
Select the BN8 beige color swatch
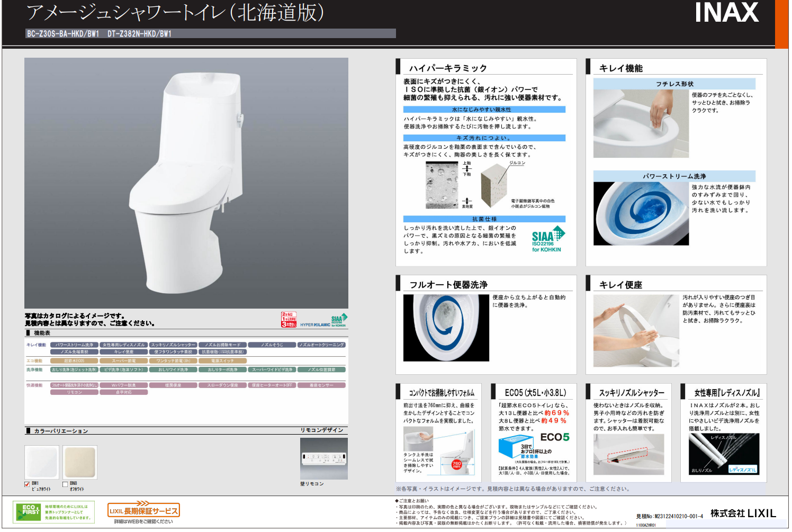coord(80,462)
